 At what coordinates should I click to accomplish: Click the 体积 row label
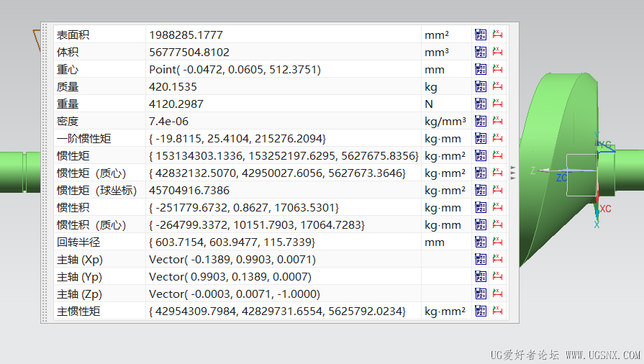point(68,53)
